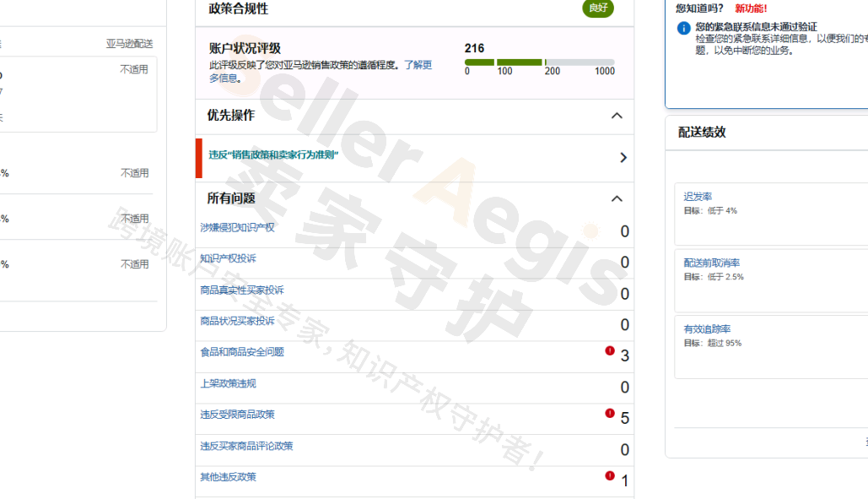This screenshot has height=499, width=868.
Task: Collapse the 所有问题 section
Action: point(617,198)
